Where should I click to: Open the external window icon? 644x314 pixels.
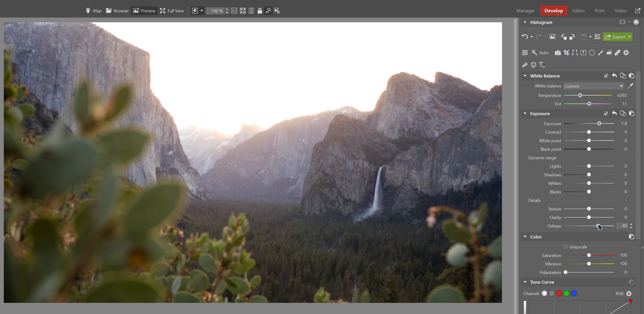tap(638, 10)
